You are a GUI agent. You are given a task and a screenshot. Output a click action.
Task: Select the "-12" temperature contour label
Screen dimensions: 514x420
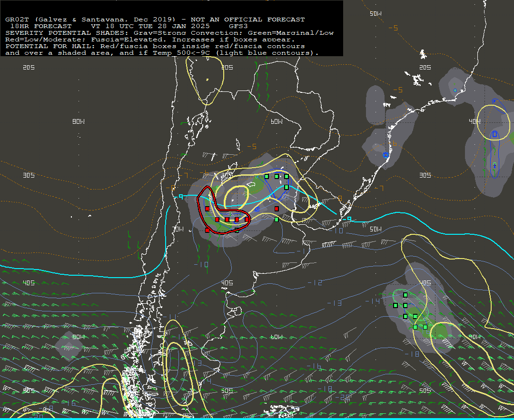tap(315, 282)
